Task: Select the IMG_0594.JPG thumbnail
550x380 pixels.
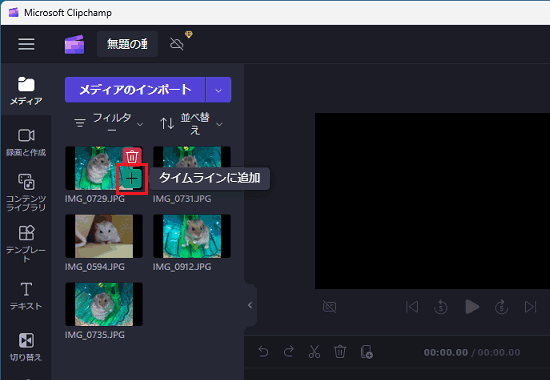Action: (104, 236)
